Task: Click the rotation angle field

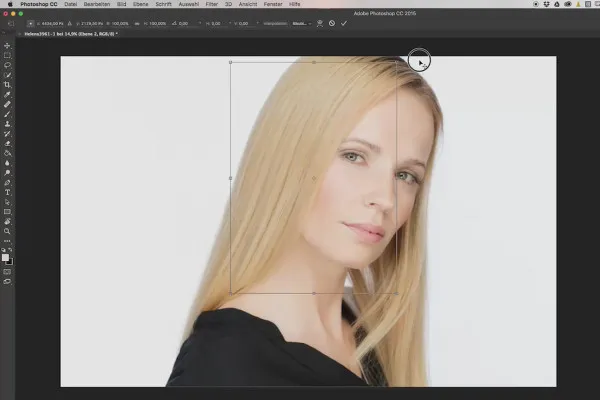Action: (187, 23)
